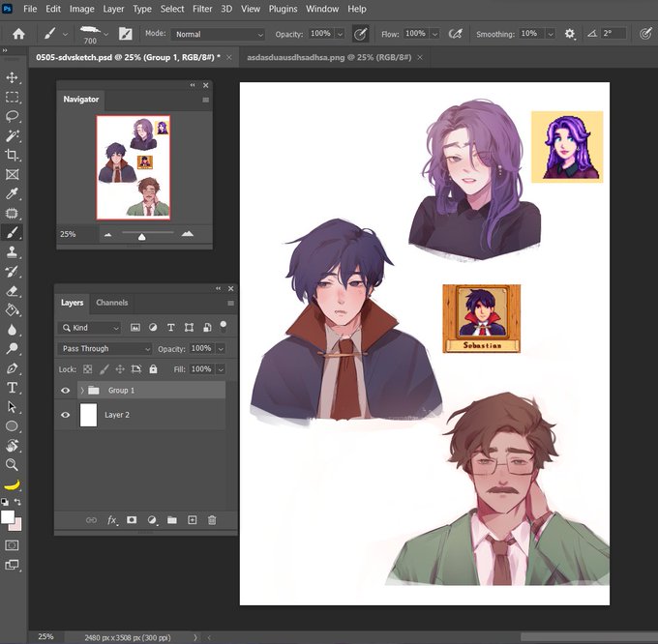
Task: Click the background color swatch
Action: click(17, 525)
